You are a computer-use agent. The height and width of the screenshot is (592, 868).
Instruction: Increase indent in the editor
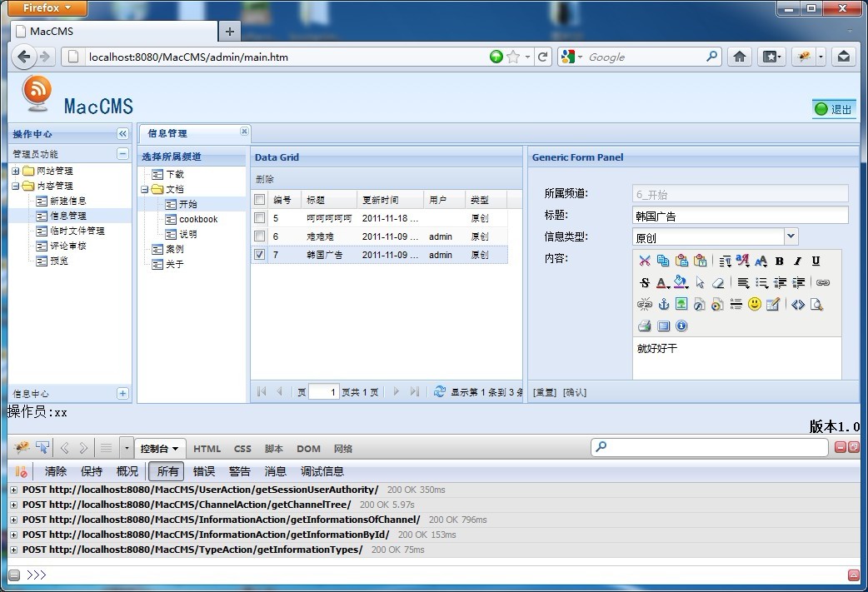[x=798, y=283]
